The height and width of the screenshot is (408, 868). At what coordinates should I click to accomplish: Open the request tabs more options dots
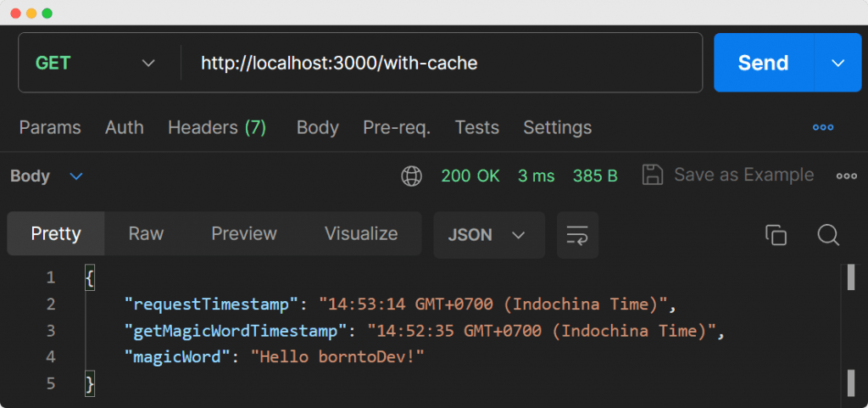click(822, 128)
